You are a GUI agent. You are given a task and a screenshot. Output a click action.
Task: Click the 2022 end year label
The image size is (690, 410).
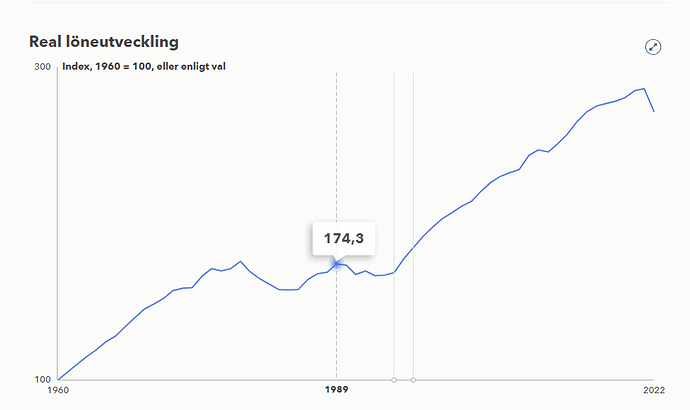click(653, 391)
